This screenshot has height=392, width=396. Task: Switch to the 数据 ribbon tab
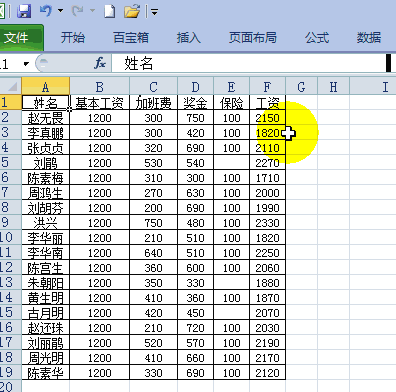click(x=369, y=37)
